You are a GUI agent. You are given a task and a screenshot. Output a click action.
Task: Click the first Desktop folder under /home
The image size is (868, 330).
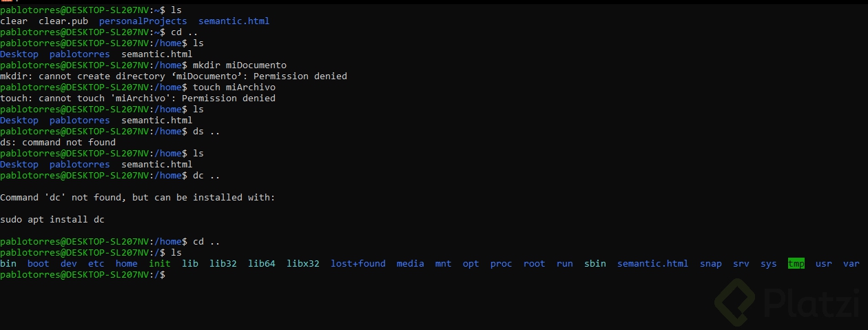(x=19, y=54)
